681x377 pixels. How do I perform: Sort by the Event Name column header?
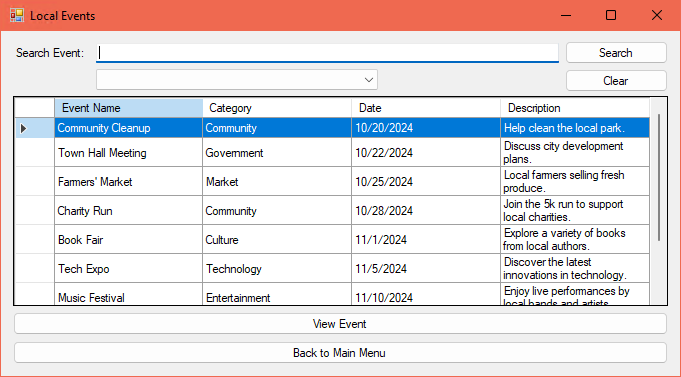point(129,108)
